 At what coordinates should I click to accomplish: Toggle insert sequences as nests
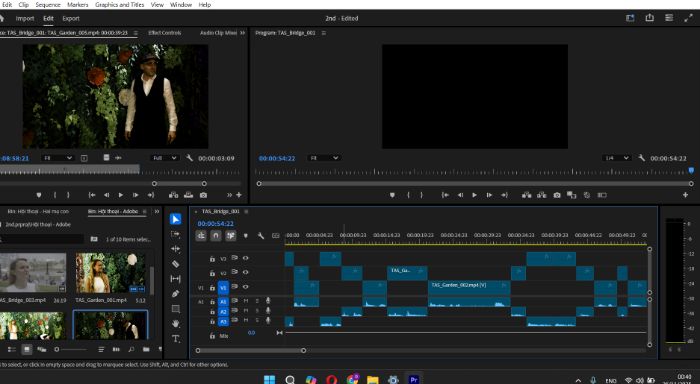point(201,235)
